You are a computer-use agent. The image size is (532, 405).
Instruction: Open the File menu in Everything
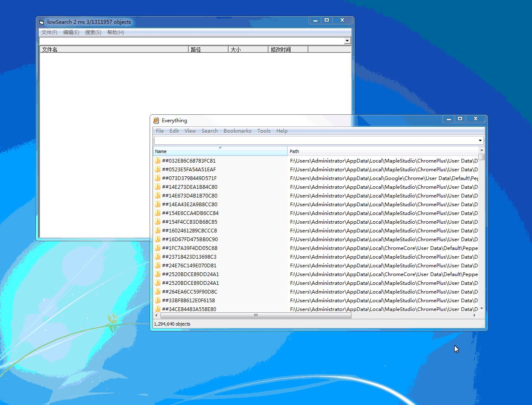[160, 131]
